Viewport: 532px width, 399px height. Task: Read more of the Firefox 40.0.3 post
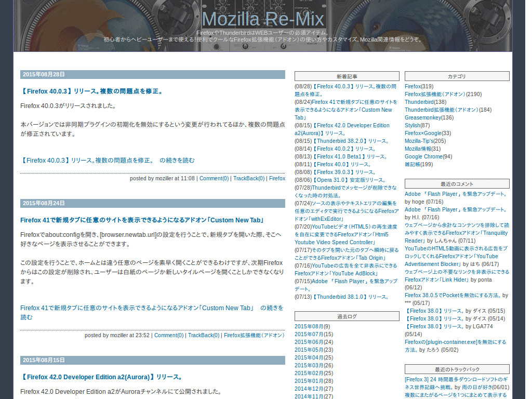[x=108, y=161]
